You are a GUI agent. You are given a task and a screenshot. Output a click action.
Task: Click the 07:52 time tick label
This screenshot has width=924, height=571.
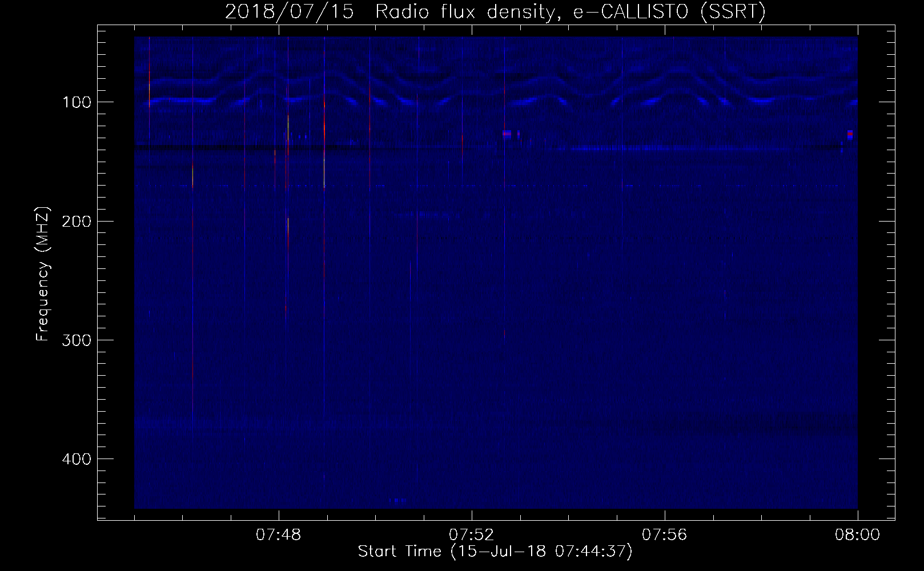click(x=471, y=535)
